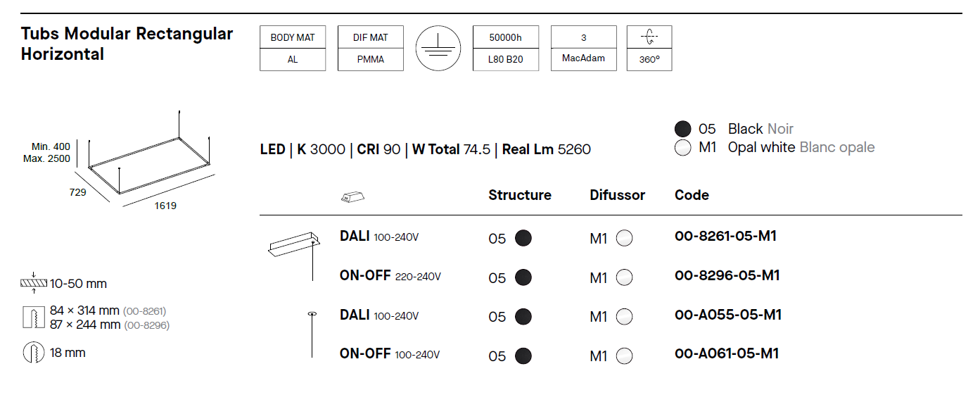980x414 pixels.
Task: Click the rectangular ceiling canopy icon
Action: click(290, 244)
